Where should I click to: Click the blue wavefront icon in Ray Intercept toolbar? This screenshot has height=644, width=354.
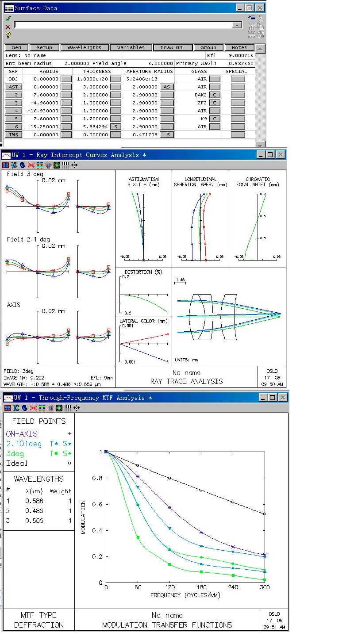(x=23, y=165)
